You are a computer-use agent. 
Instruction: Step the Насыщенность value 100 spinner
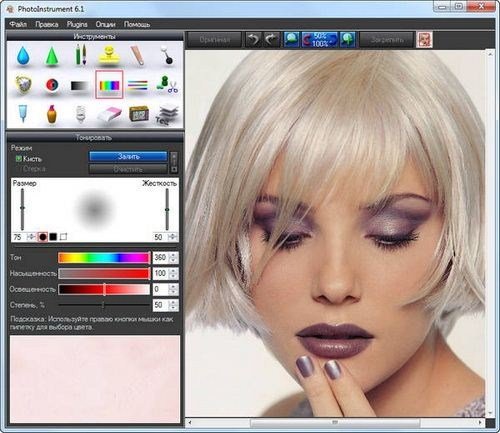point(173,274)
